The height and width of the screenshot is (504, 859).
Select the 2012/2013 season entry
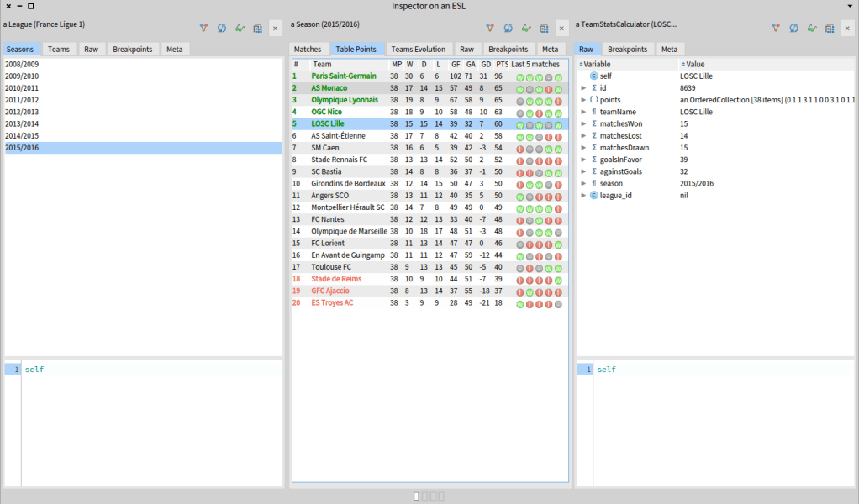point(21,112)
